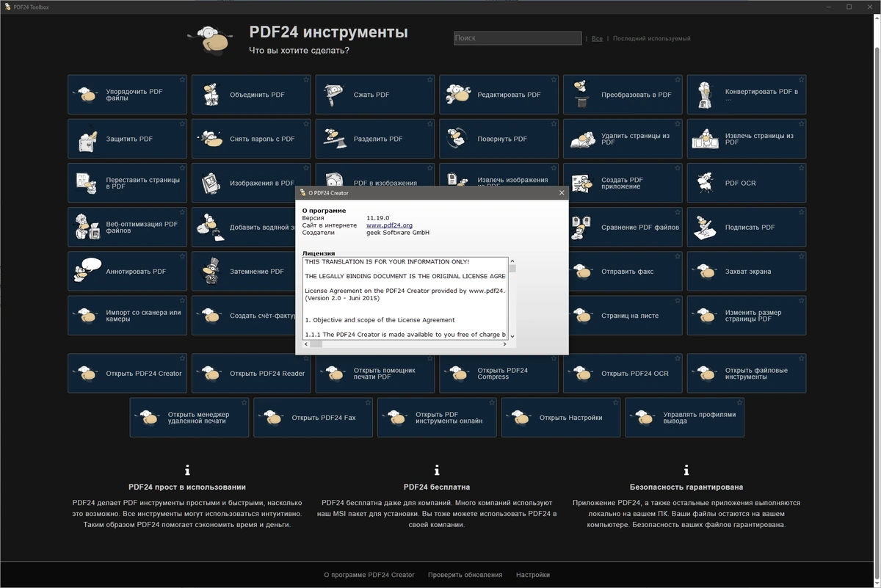This screenshot has width=881, height=588.
Task: Open the Переставить страницы в PDF icon
Action: click(87, 183)
